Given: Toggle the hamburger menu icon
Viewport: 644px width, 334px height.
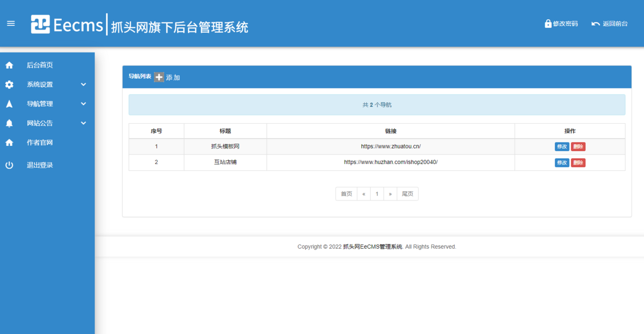Looking at the screenshot, I should pyautogui.click(x=11, y=24).
